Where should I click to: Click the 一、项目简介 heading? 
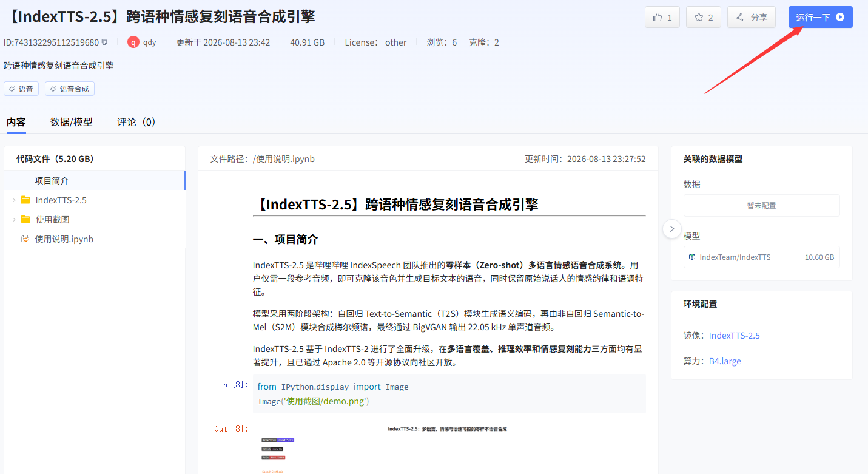pyautogui.click(x=285, y=239)
